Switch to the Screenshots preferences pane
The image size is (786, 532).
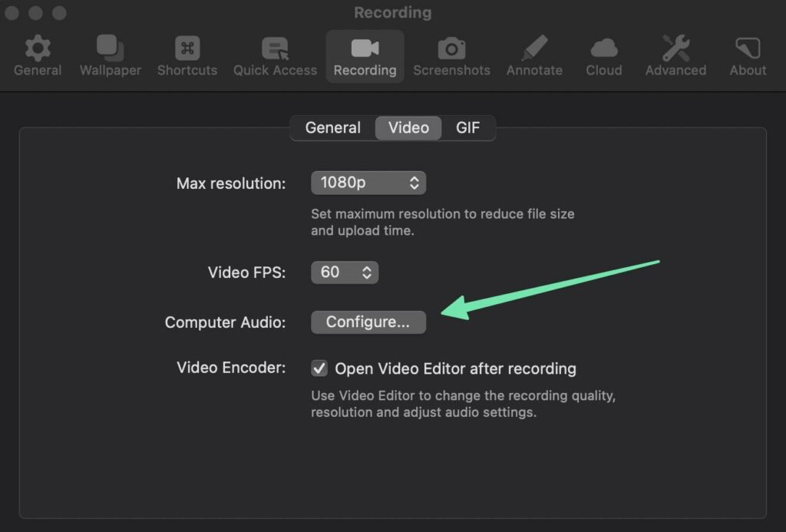451,50
